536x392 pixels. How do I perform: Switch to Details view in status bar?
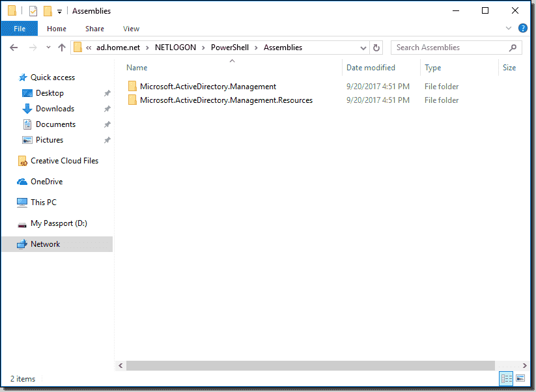coord(506,379)
